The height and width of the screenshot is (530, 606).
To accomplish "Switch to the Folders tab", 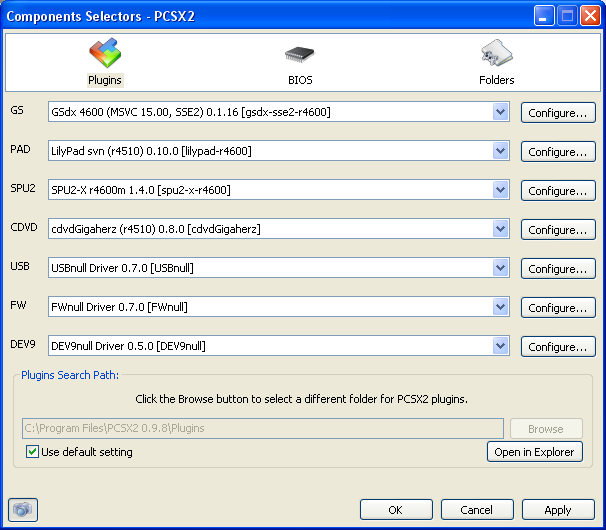I will click(497, 62).
